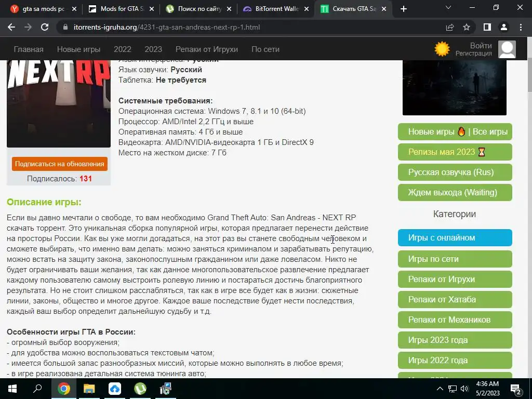This screenshot has width=532, height=399.
Task: Click the subscriber count '131'
Action: (86, 179)
